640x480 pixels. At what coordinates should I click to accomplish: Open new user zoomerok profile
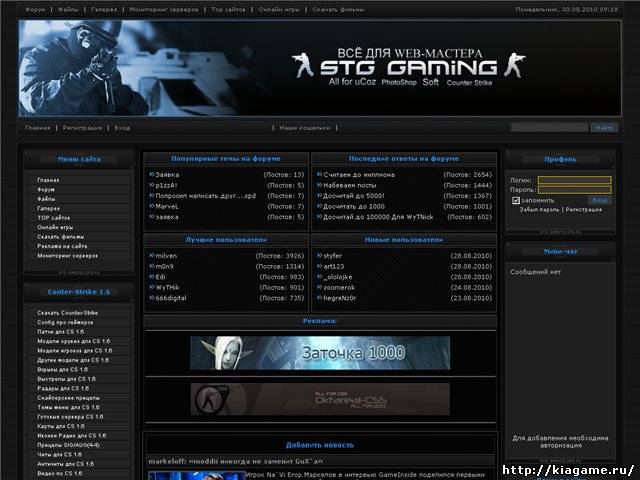(x=339, y=288)
